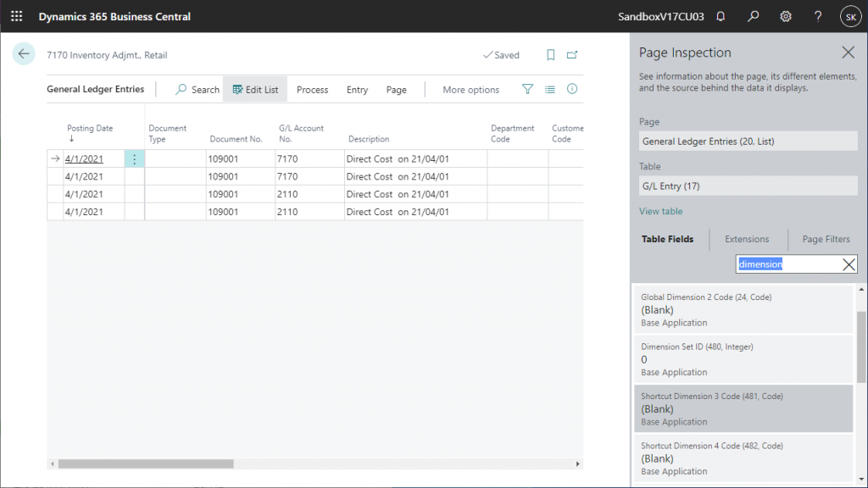Open the SK user account avatar
This screenshot has width=868, height=488.
[x=851, y=17]
